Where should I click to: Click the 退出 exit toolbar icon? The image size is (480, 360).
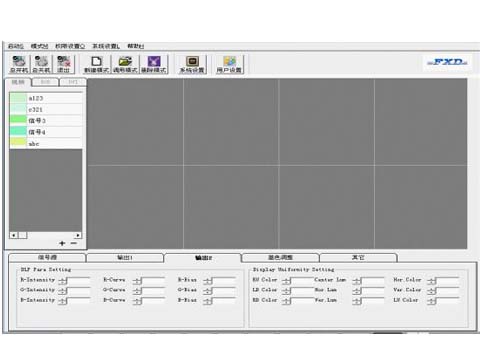(63, 64)
